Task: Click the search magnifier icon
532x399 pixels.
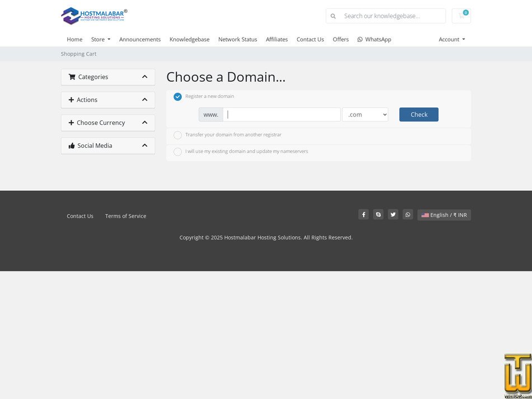Action: [333, 16]
